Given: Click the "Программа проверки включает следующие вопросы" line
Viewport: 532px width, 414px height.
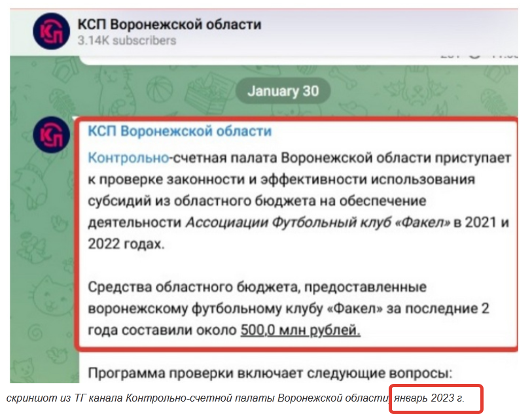Looking at the screenshot, I should coord(269,373).
